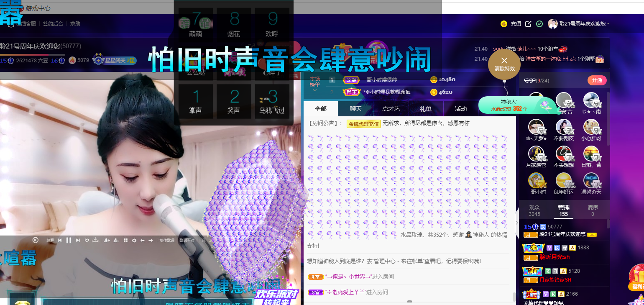Screen dimensions: 644x305
Task: Click user 老虎爱上羊羊 in chat
Action: coord(345,292)
